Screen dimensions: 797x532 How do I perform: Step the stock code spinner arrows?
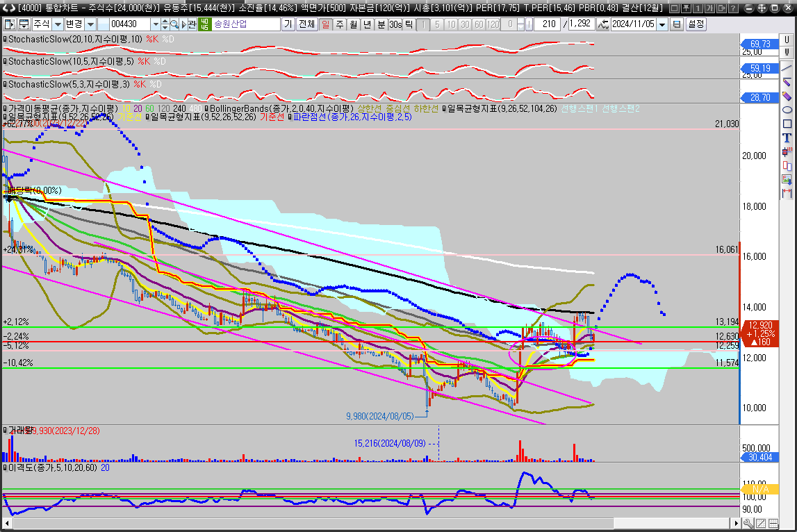(x=165, y=24)
